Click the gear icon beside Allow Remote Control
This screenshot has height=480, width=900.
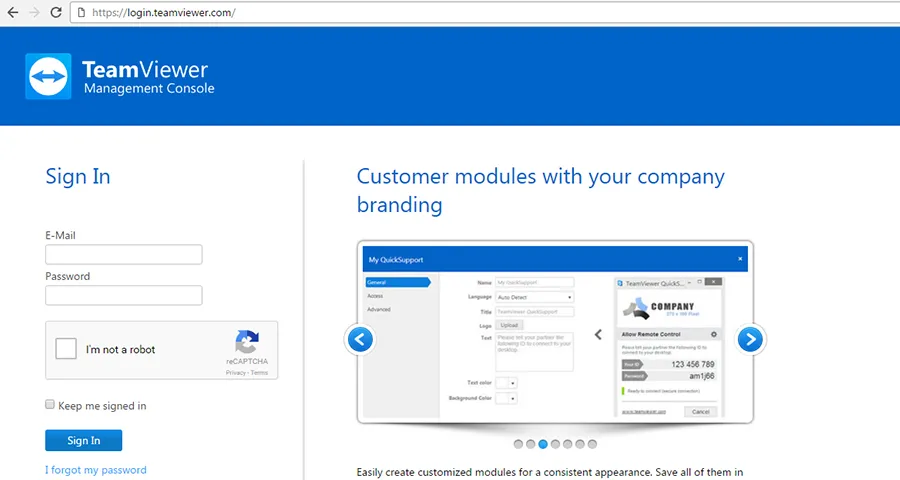713,334
